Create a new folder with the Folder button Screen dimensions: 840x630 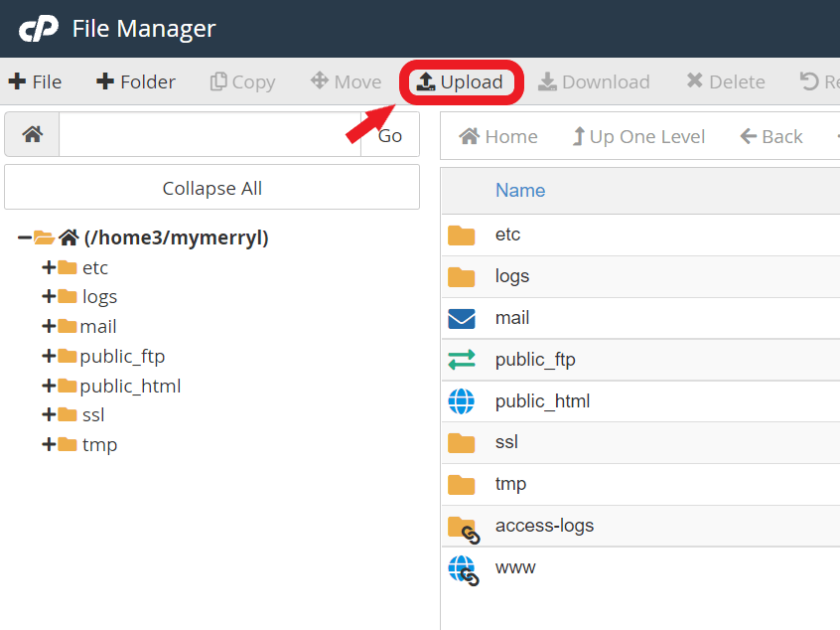coord(136,82)
